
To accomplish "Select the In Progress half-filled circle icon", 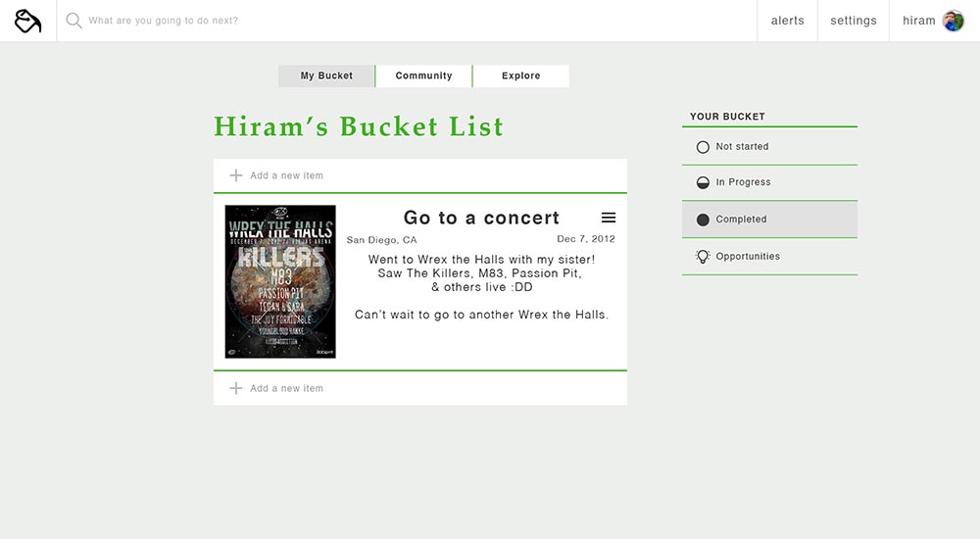I will tap(703, 182).
